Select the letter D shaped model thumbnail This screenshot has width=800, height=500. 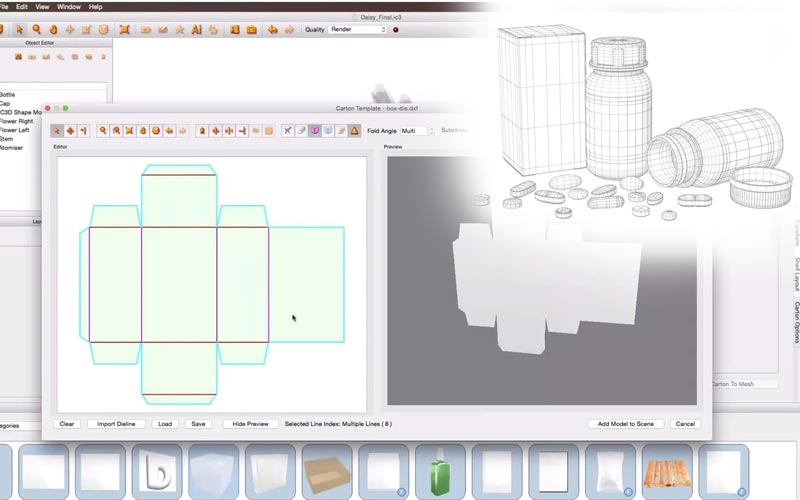[157, 472]
